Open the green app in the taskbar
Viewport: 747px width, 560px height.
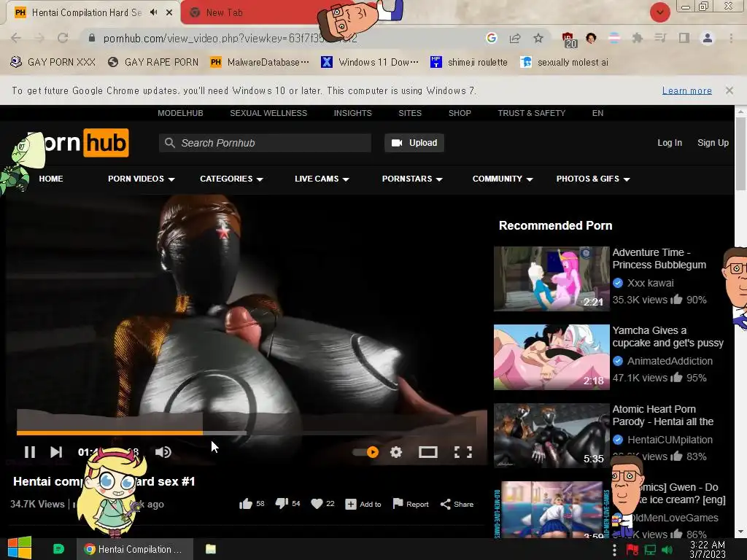(x=58, y=549)
